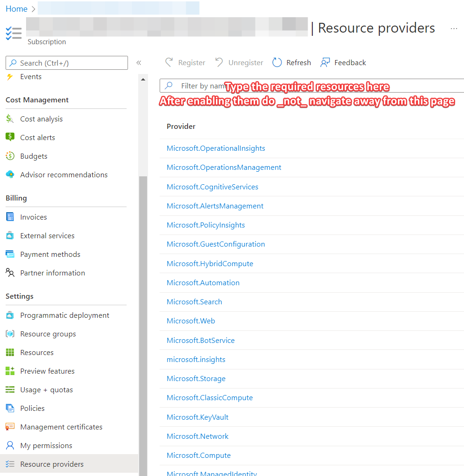464x476 pixels.
Task: Open Microsoft.Search provider
Action: [x=195, y=302]
